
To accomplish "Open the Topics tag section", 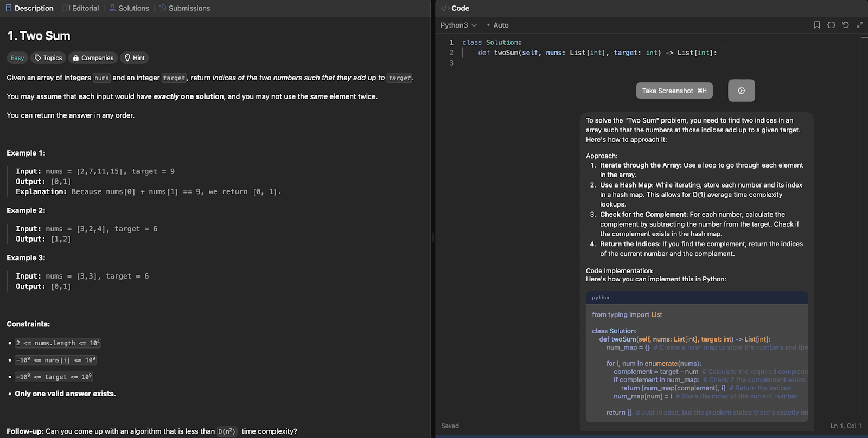I will click(x=48, y=58).
